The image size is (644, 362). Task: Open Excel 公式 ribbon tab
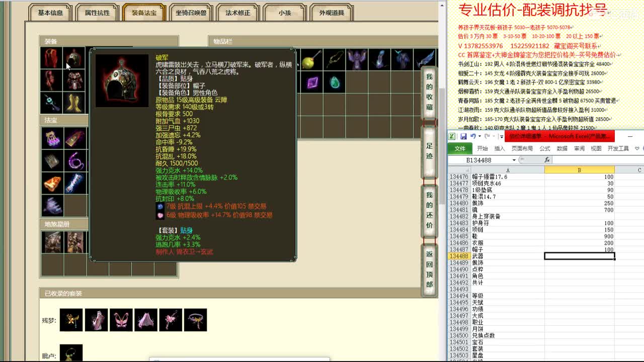[545, 148]
